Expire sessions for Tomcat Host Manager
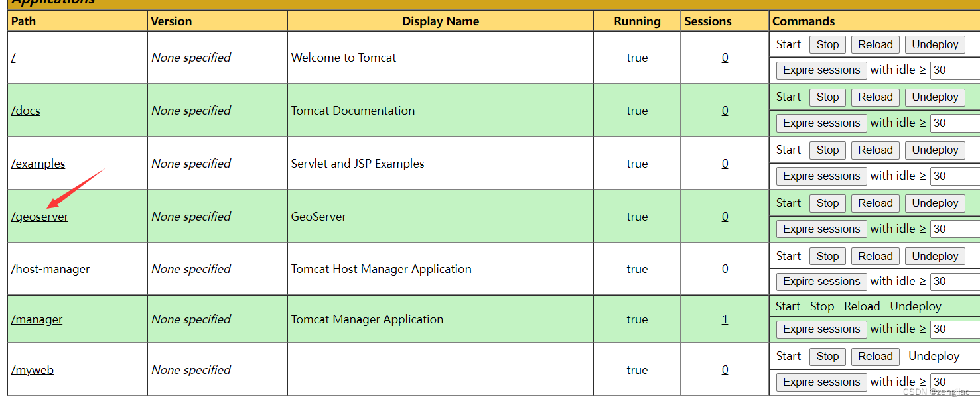The height and width of the screenshot is (403, 980). coord(821,281)
